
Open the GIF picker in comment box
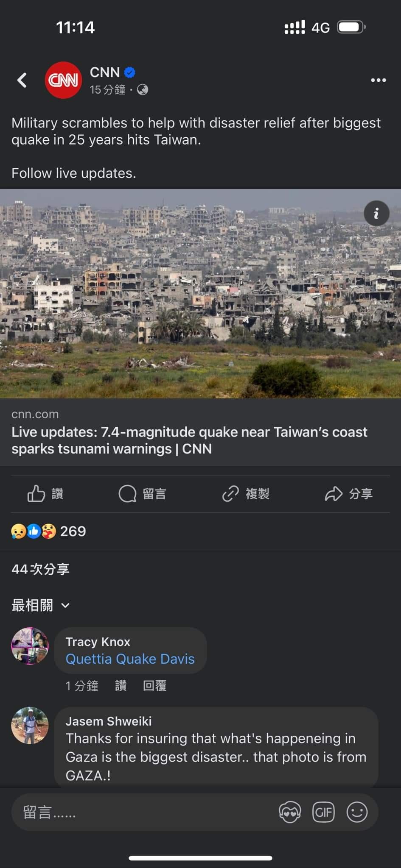pyautogui.click(x=323, y=812)
